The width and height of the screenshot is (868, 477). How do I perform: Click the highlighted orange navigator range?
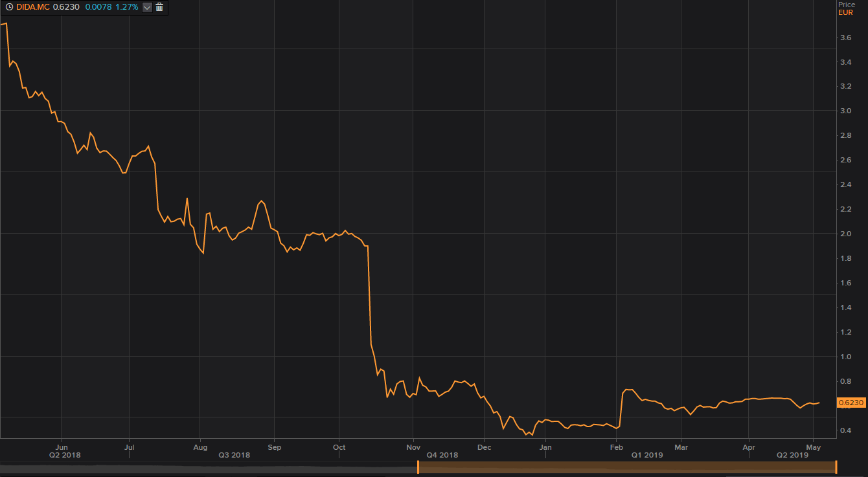coord(627,467)
